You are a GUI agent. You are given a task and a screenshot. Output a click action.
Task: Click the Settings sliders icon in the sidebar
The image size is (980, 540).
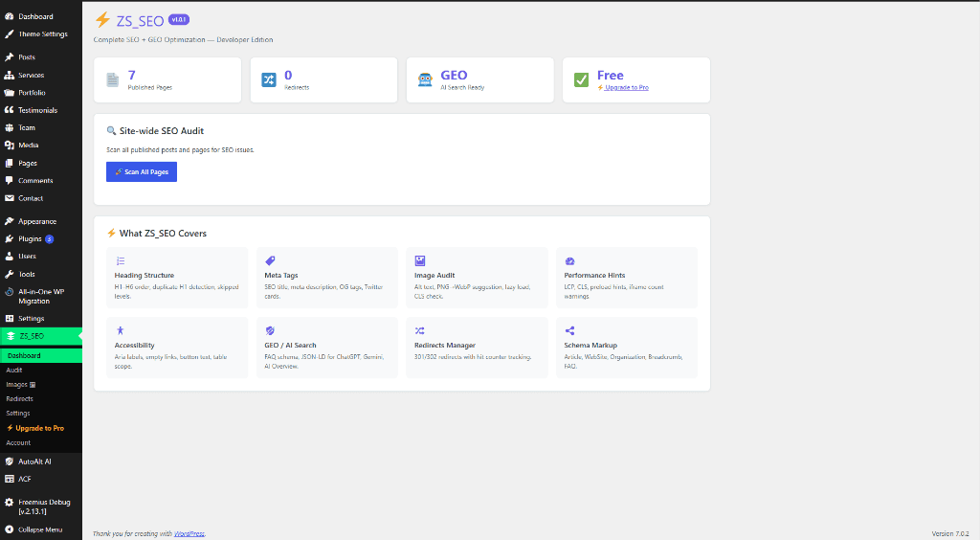click(10, 318)
